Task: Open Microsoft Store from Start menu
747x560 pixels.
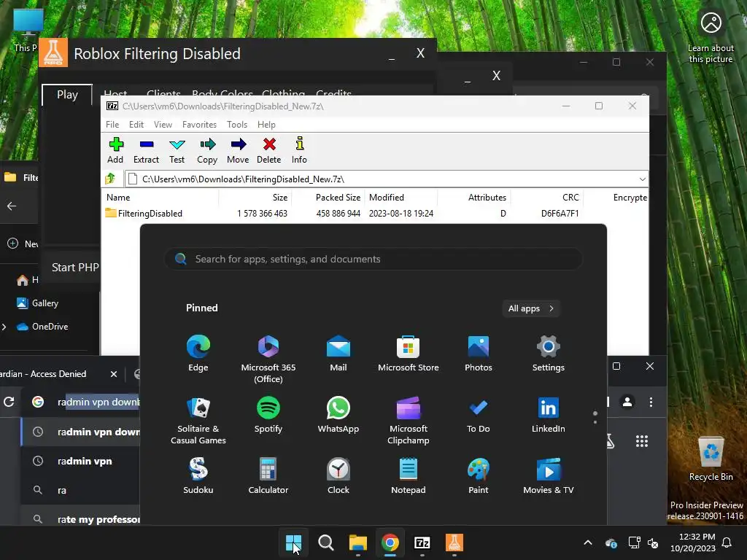Action: [409, 353]
